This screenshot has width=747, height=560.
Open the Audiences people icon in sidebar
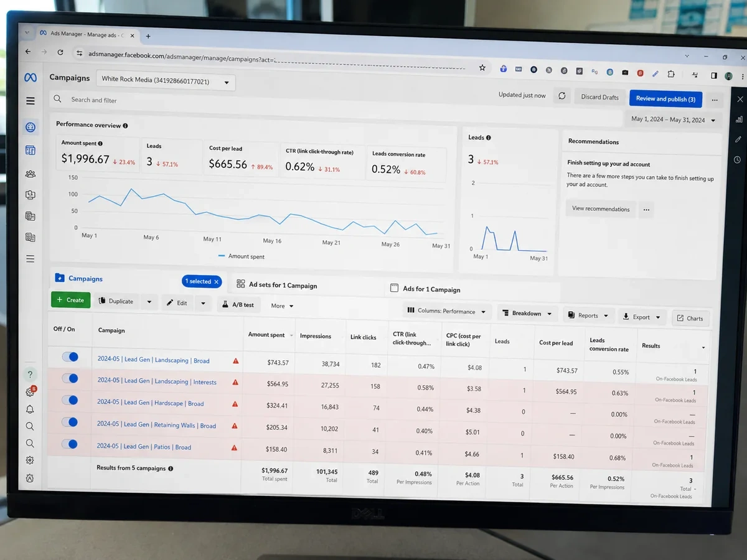click(31, 174)
